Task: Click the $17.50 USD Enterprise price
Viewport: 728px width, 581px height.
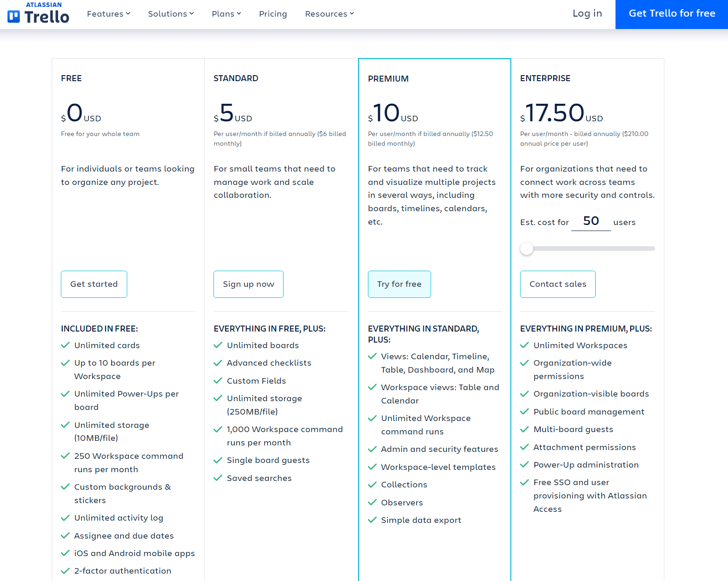Action: [x=562, y=113]
